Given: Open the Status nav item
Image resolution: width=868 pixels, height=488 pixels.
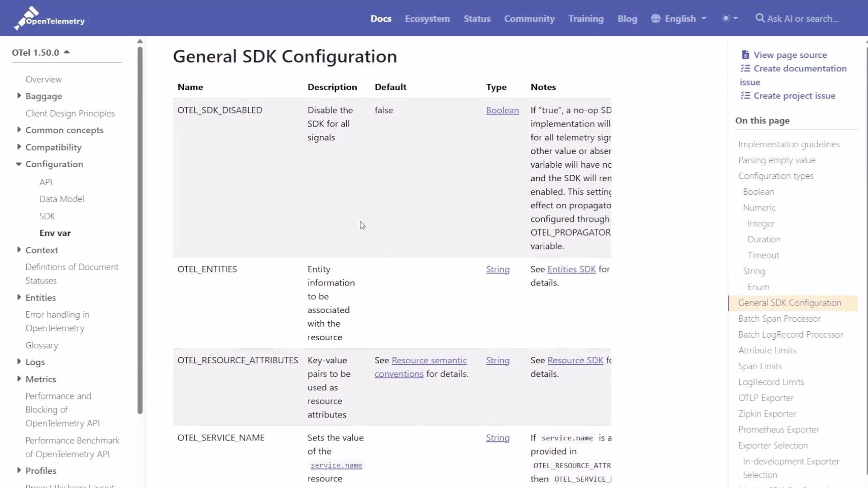Looking at the screenshot, I should [x=477, y=19].
